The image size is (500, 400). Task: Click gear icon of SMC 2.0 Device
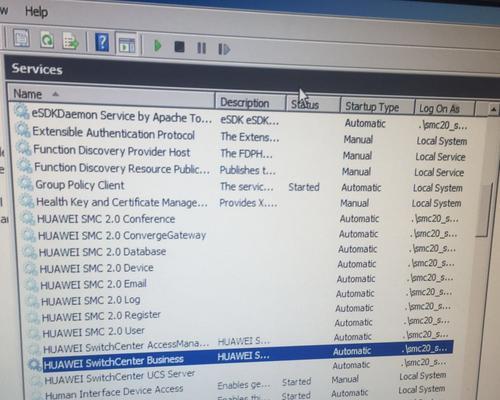click(30, 269)
